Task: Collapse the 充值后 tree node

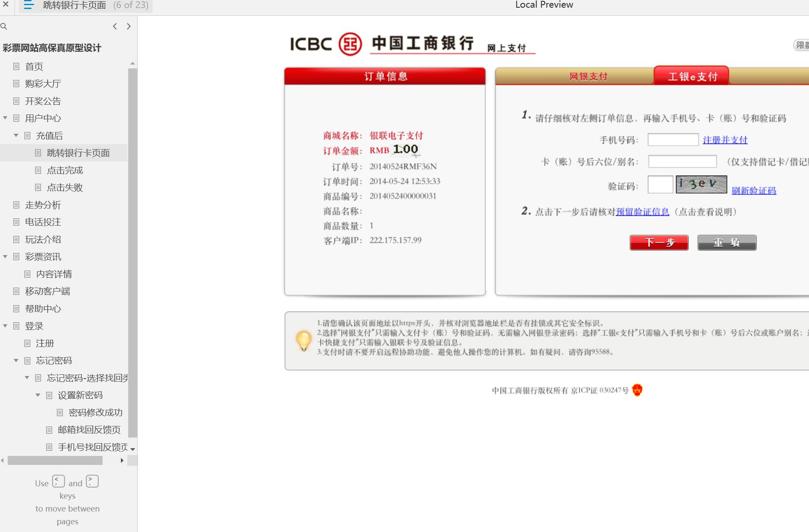Action: coord(16,135)
